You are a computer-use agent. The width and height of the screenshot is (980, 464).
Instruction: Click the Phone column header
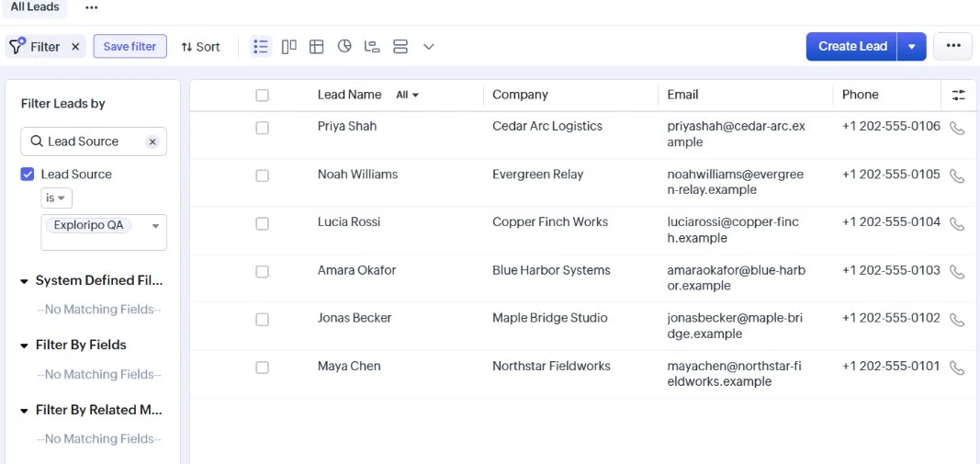(860, 95)
